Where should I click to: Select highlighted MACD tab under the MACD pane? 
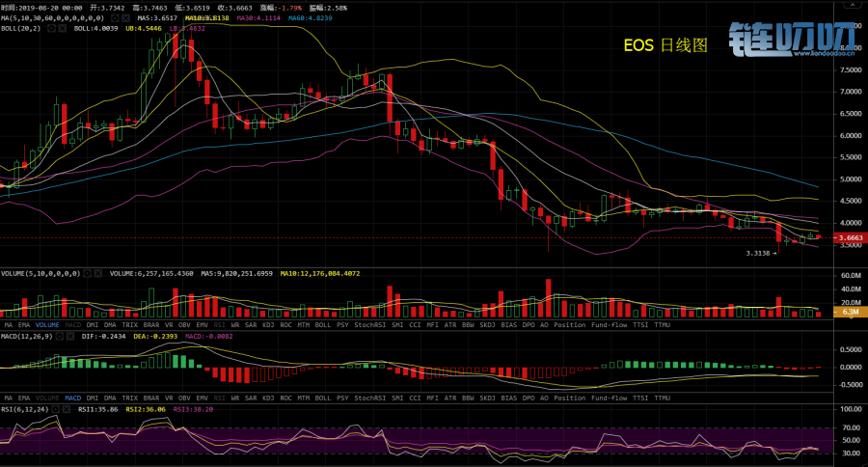click(73, 398)
